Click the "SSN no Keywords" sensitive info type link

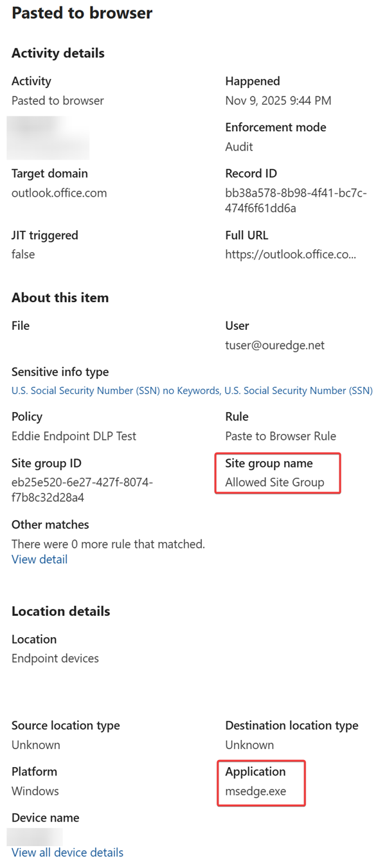[x=116, y=390]
